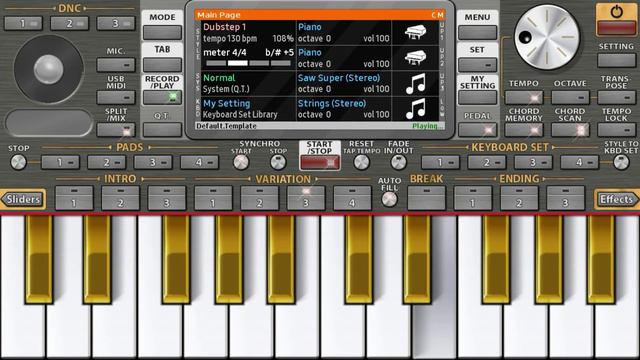Toggle Tempo Lock button
Viewport: 640px width, 360px height.
point(616,130)
